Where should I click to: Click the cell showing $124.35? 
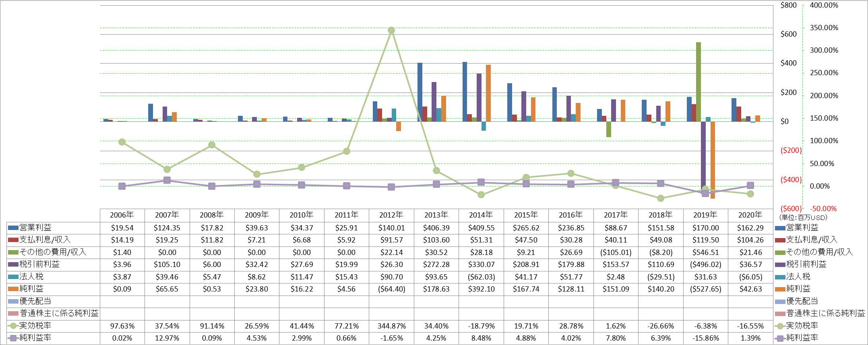click(167, 228)
